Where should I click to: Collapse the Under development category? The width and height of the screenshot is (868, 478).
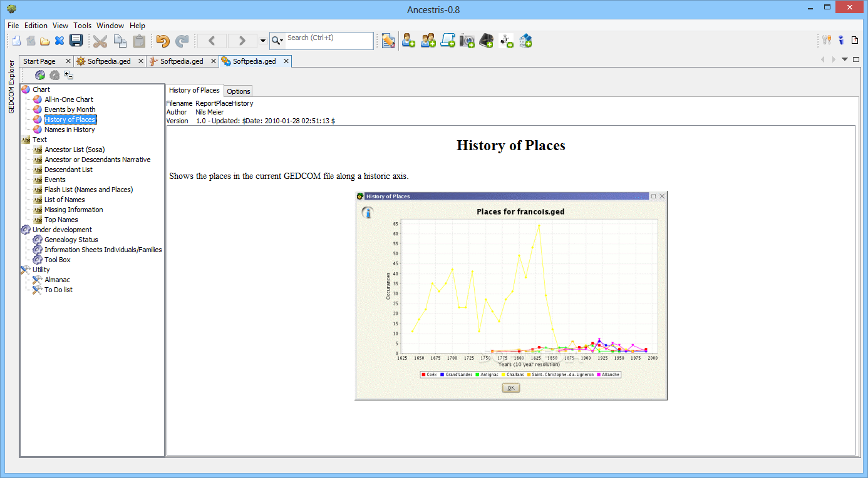pos(56,230)
